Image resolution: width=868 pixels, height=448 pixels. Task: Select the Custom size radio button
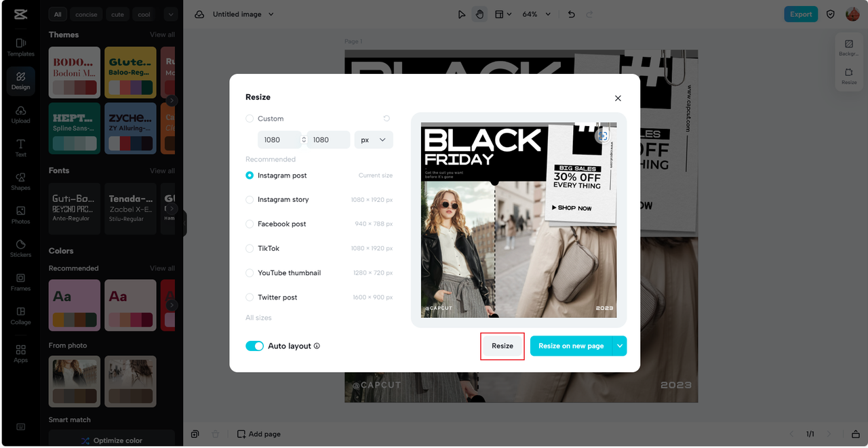[x=250, y=119]
